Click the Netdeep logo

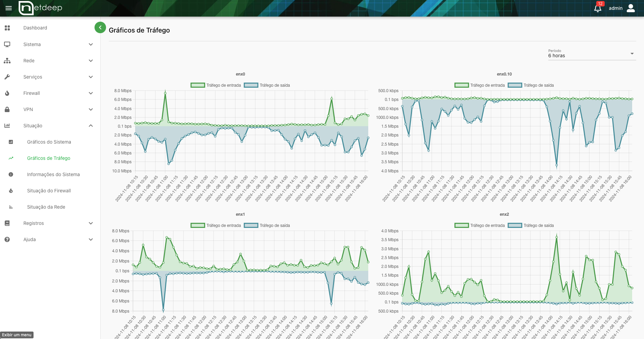[40, 8]
